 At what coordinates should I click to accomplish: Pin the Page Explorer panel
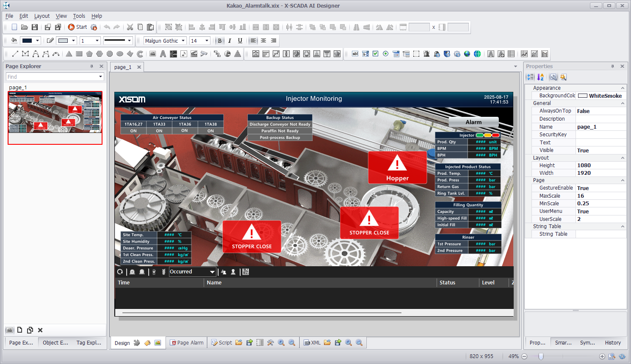91,66
